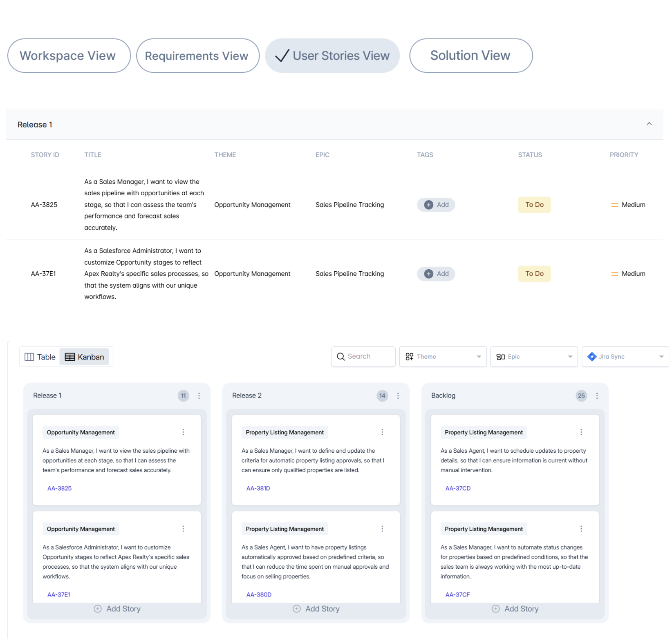Open the kebab menu on card AA-3825

pos(183,432)
